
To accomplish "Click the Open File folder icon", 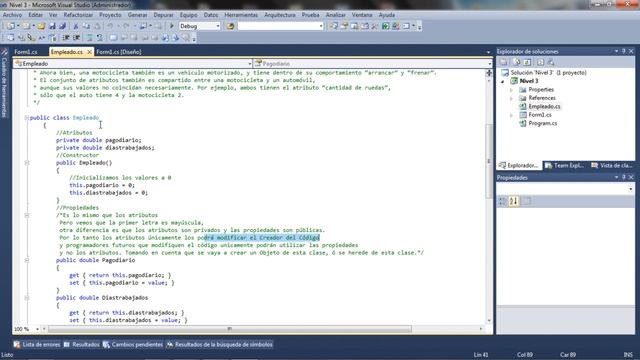I will pyautogui.click(x=41, y=26).
